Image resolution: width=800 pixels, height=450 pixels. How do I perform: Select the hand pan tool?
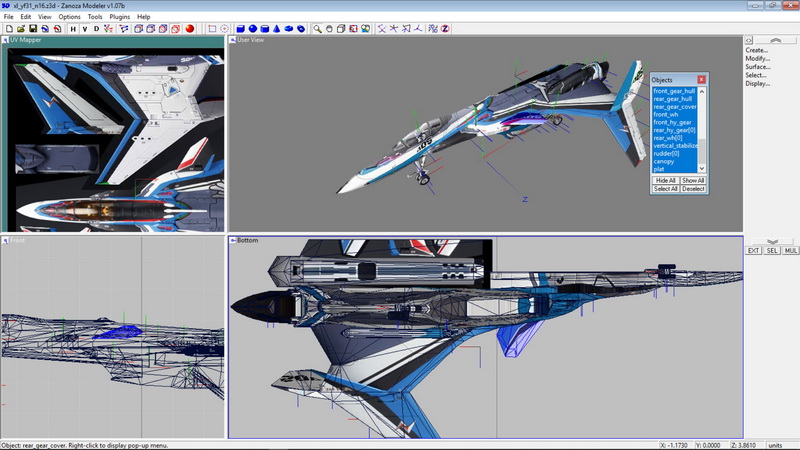click(329, 29)
